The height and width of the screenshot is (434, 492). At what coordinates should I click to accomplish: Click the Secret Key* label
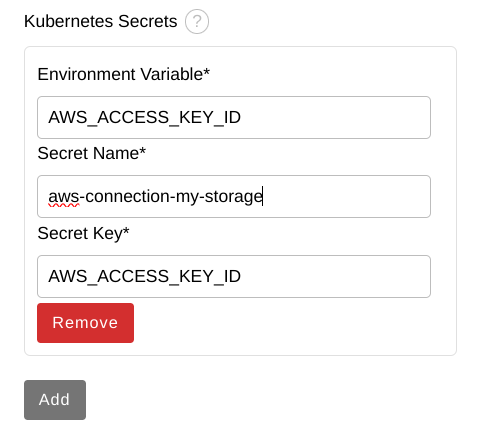point(83,233)
